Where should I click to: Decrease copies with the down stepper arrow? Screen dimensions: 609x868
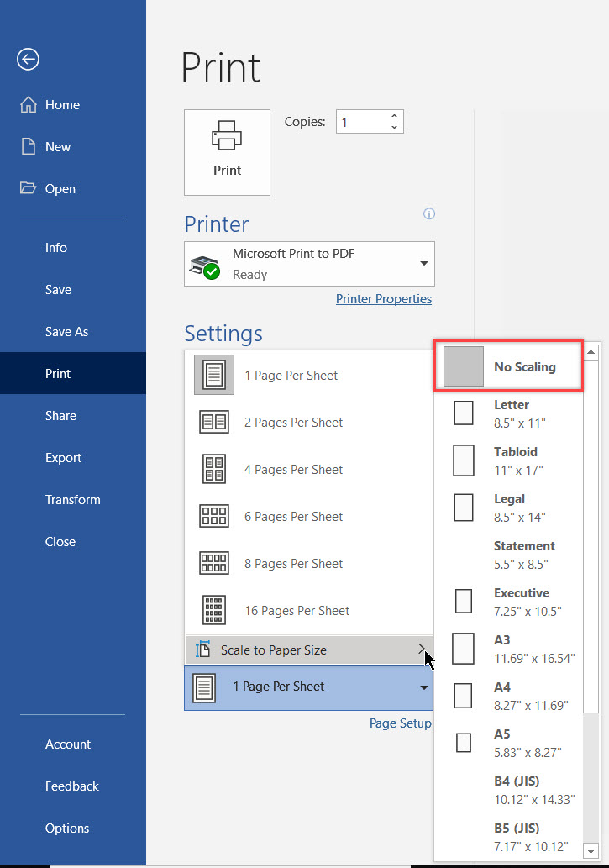coord(394,128)
